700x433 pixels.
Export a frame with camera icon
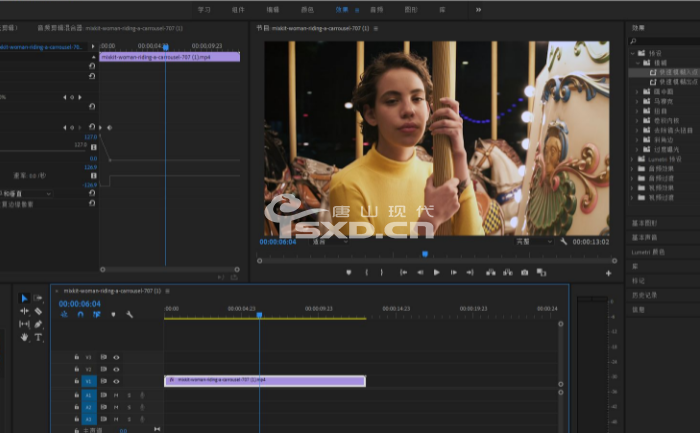(525, 273)
